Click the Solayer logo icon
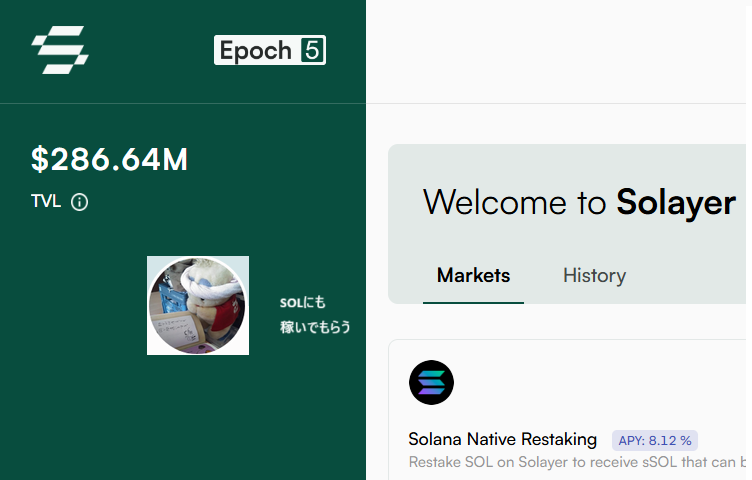Viewport: 752px width, 480px height. tap(60, 50)
